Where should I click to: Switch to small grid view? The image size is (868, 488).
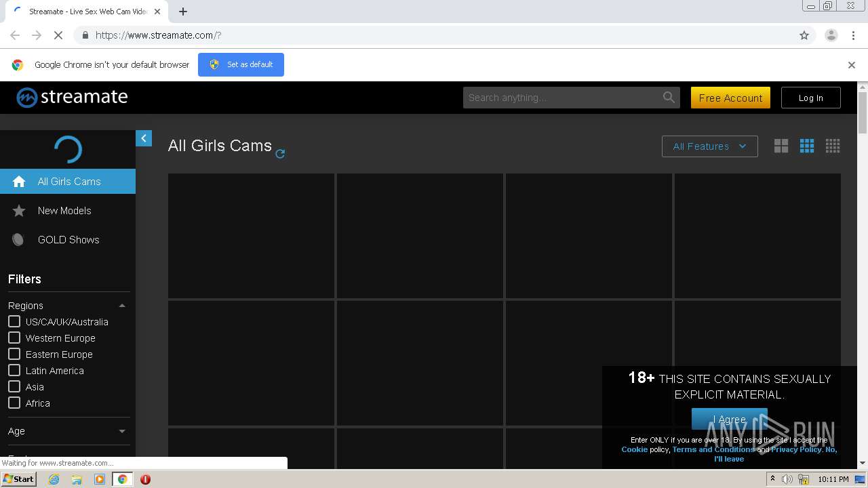[x=833, y=146]
